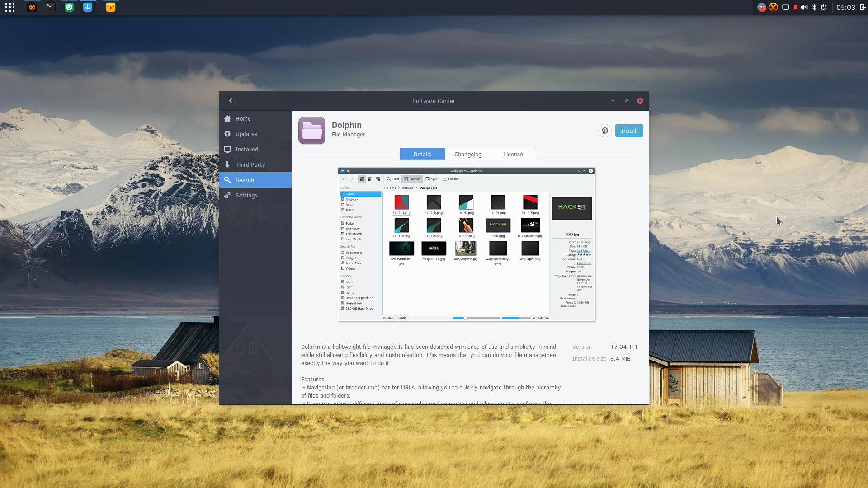Open Settings in the sidebar

tap(255, 195)
